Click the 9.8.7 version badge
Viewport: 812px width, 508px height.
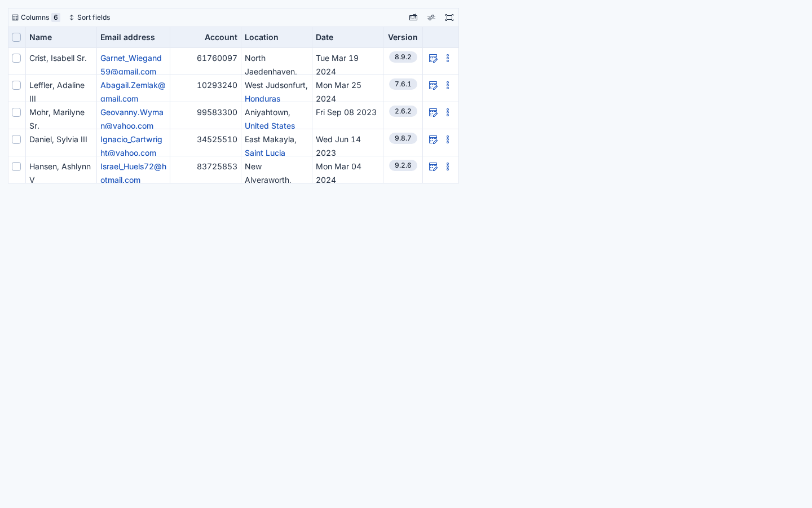point(403,138)
